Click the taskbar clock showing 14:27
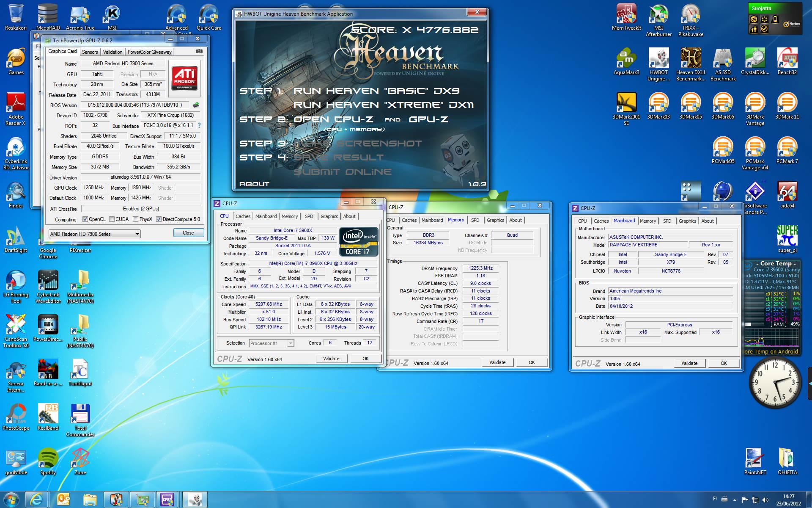Image resolution: width=812 pixels, height=508 pixels. click(788, 500)
